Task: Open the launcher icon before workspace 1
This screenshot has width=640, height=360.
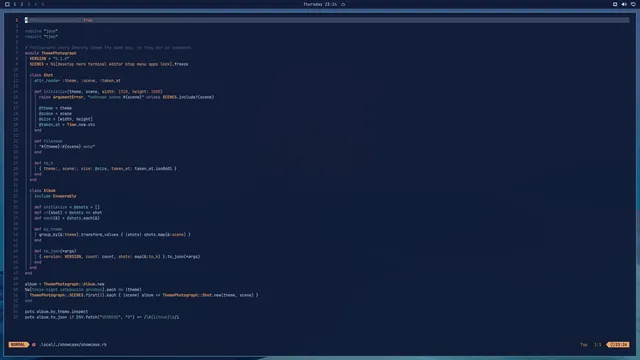Action: coord(7,4)
